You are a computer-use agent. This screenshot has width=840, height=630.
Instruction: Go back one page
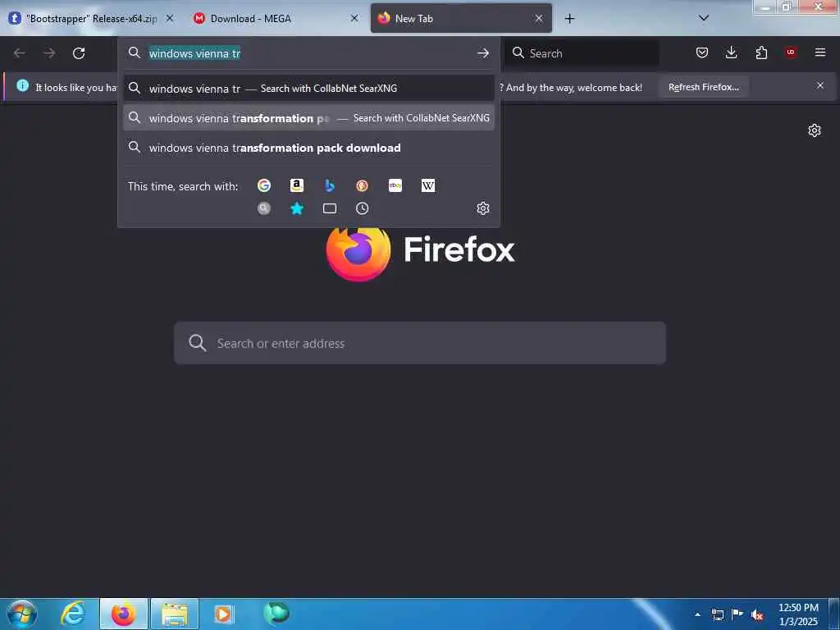point(20,53)
